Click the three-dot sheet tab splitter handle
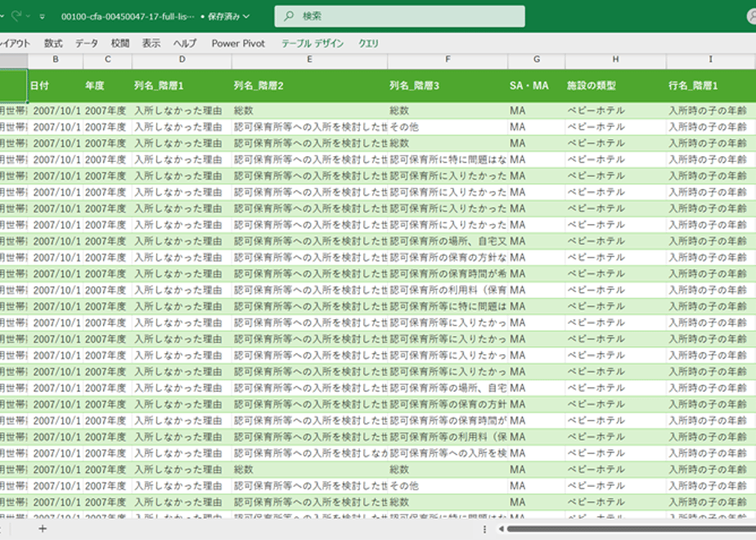 click(484, 529)
